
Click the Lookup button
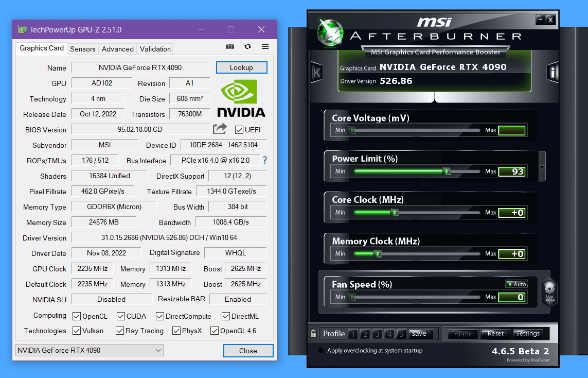click(241, 67)
